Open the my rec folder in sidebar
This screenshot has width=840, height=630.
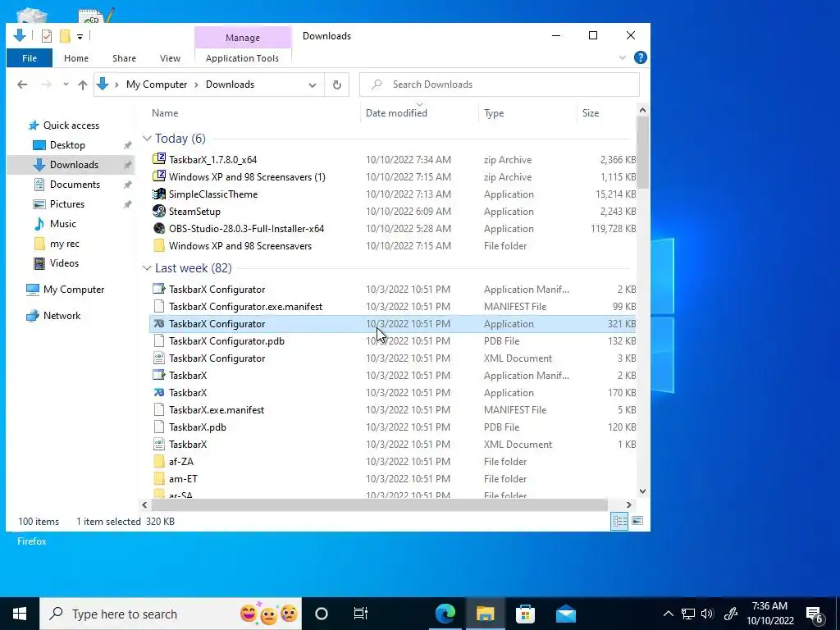point(64,244)
